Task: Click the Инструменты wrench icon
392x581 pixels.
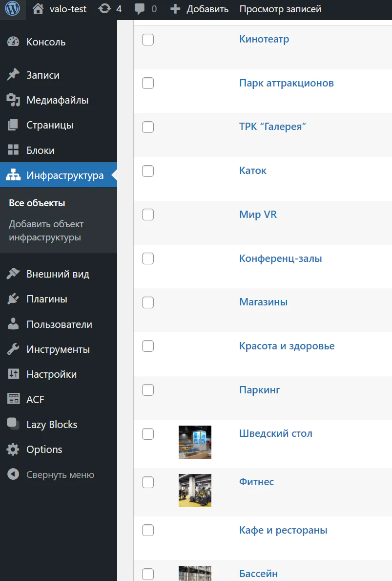Action: [13, 349]
